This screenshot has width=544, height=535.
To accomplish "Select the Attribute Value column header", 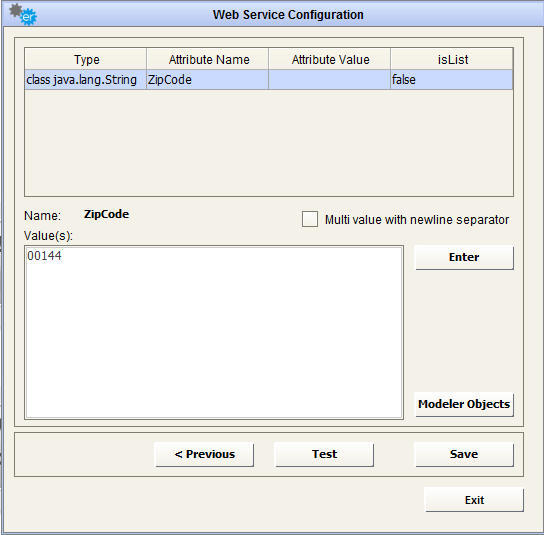I will (330, 59).
